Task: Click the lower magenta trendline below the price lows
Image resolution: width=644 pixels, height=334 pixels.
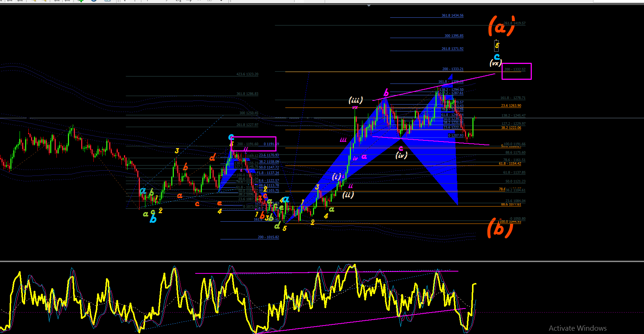Action: pyautogui.click(x=431, y=141)
